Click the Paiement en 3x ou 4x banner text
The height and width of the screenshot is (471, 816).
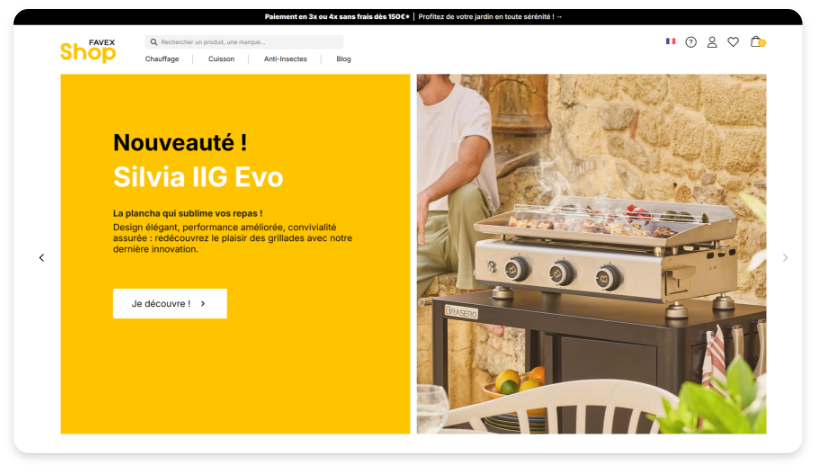[x=337, y=17]
